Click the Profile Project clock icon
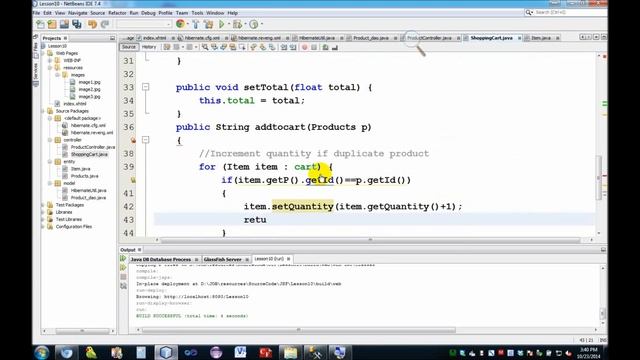 pyautogui.click(x=254, y=24)
